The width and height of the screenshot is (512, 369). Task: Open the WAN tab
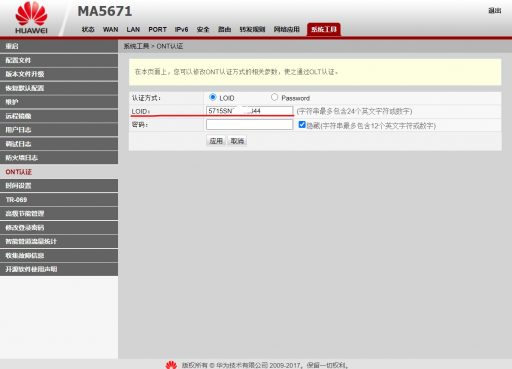(110, 29)
